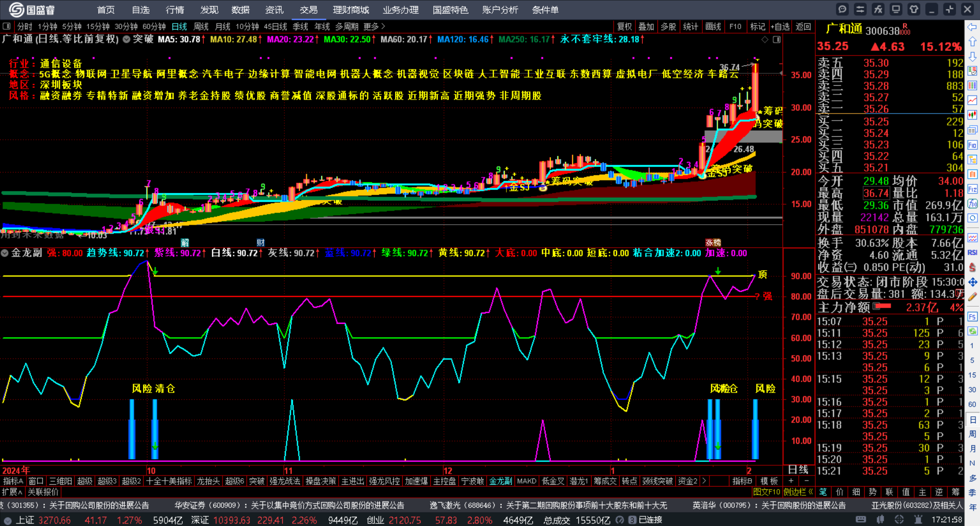Toggle 多股 multi-stock view
980x526 pixels.
(x=668, y=27)
